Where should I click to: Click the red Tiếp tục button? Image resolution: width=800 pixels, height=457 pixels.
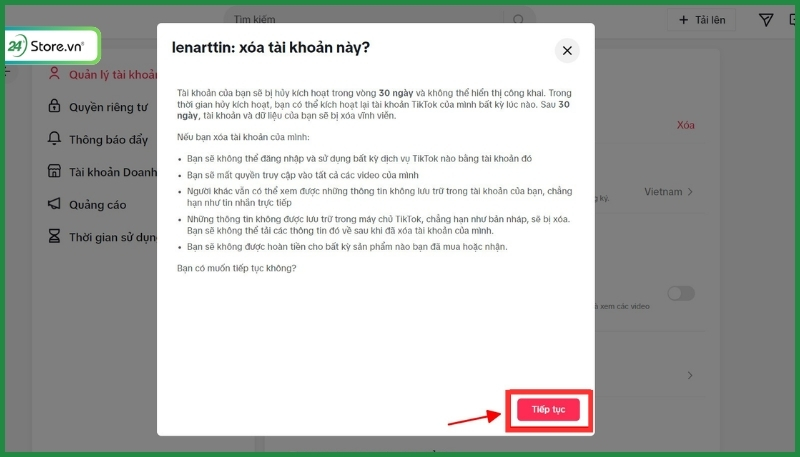548,410
